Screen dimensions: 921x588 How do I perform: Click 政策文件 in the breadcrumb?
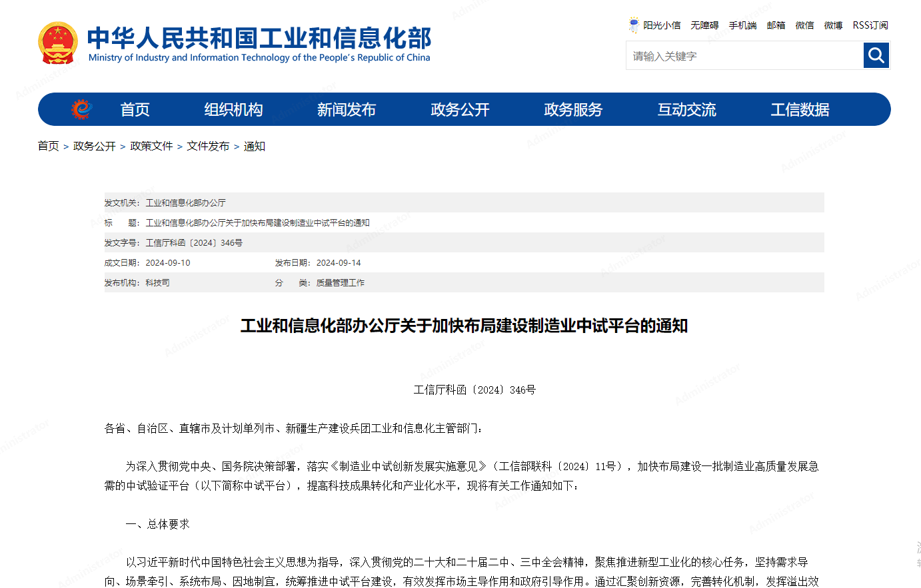tap(151, 146)
